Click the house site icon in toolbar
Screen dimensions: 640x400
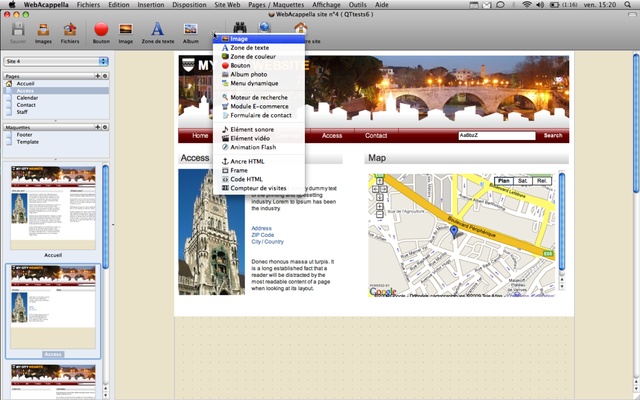point(301,28)
